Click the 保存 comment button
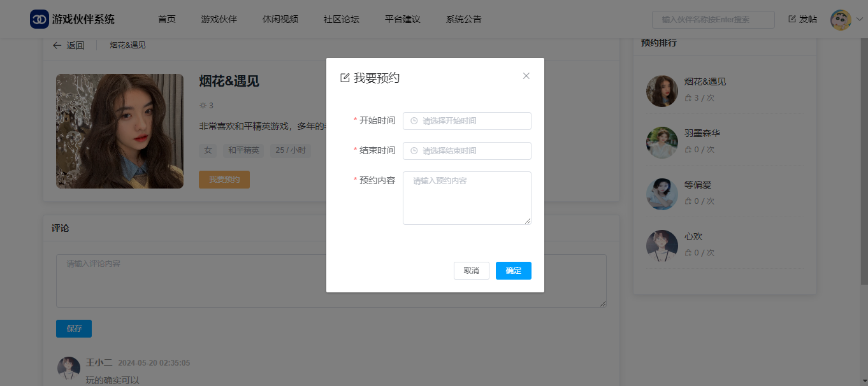Screen dimensions: 868x386 click(x=74, y=329)
